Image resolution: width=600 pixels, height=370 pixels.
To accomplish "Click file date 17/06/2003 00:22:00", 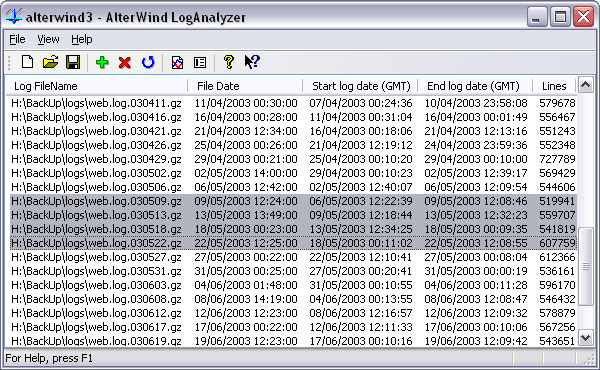I will click(246, 327).
